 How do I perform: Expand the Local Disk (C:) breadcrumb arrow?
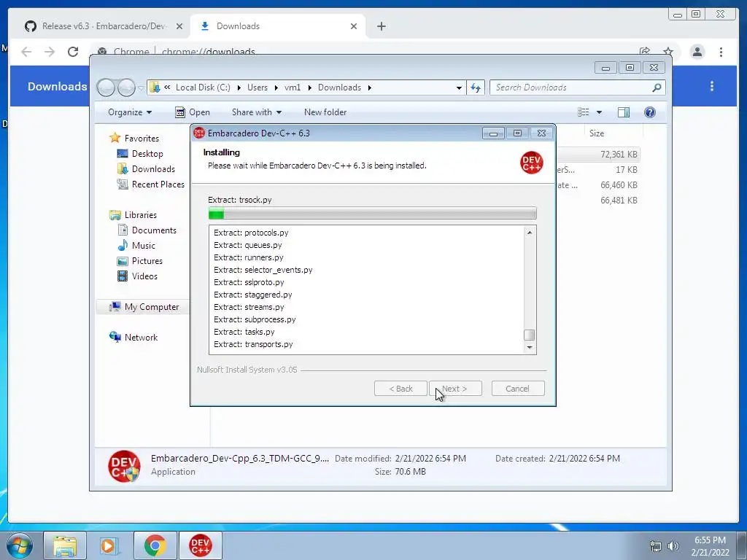pyautogui.click(x=239, y=87)
